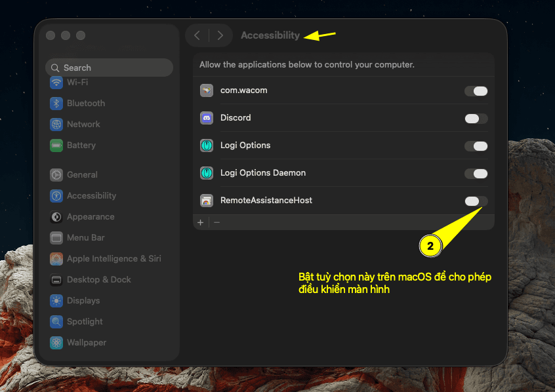555x392 pixels.
Task: Click the forward navigation arrow
Action: pyautogui.click(x=220, y=35)
